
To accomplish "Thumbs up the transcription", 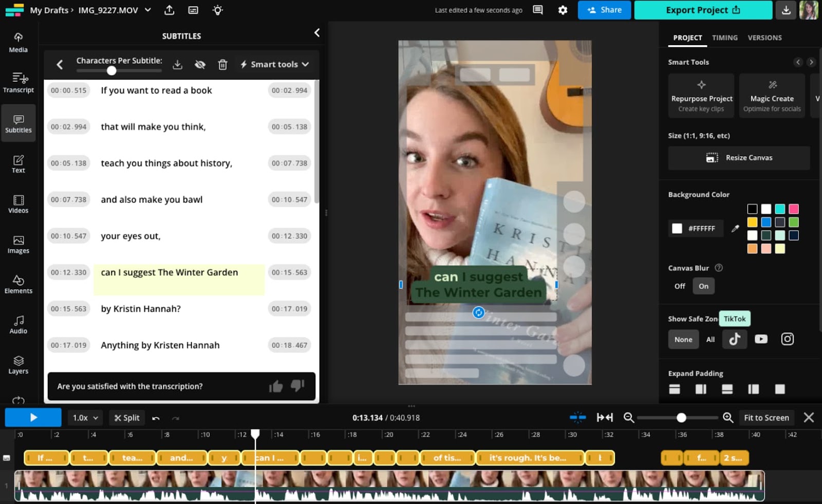I will click(x=276, y=386).
